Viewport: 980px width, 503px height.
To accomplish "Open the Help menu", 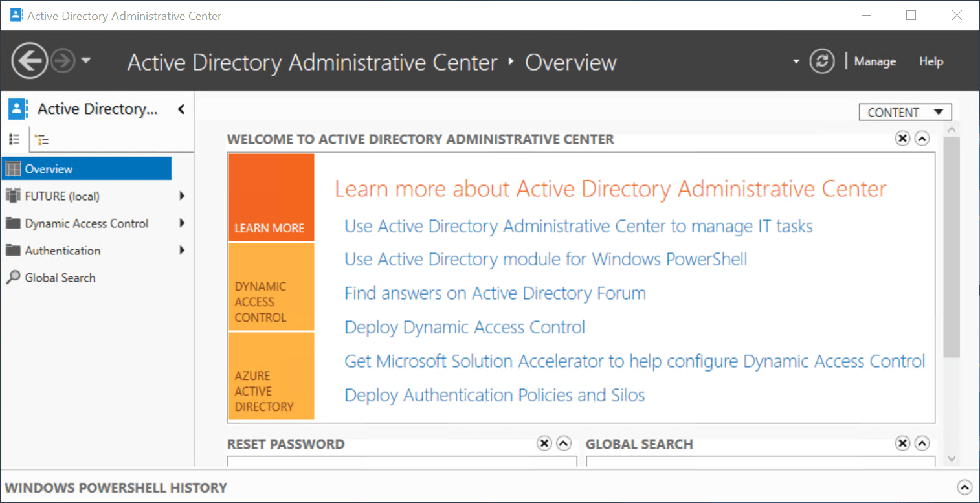I will click(931, 61).
